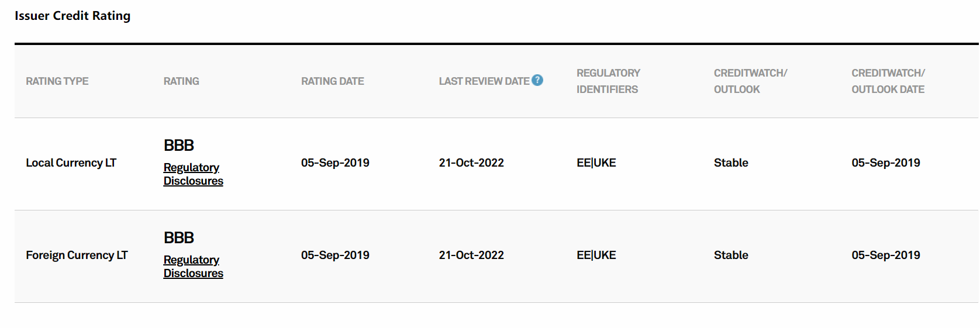Click the Last Review Date help icon
This screenshot has height=328, width=980.
(537, 81)
